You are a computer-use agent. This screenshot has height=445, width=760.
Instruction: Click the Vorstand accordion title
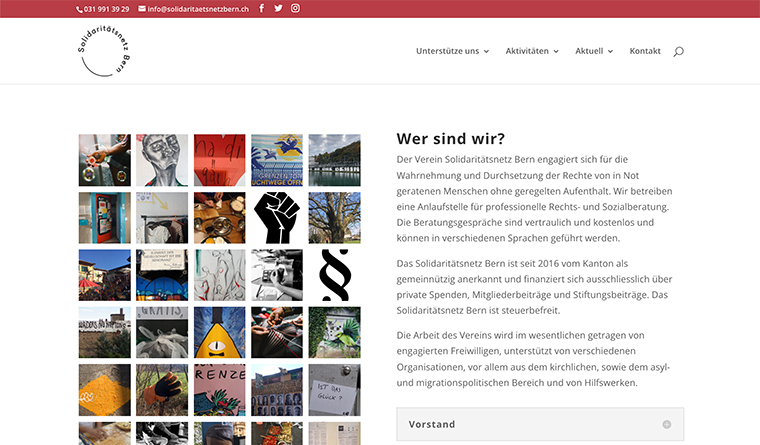click(432, 424)
